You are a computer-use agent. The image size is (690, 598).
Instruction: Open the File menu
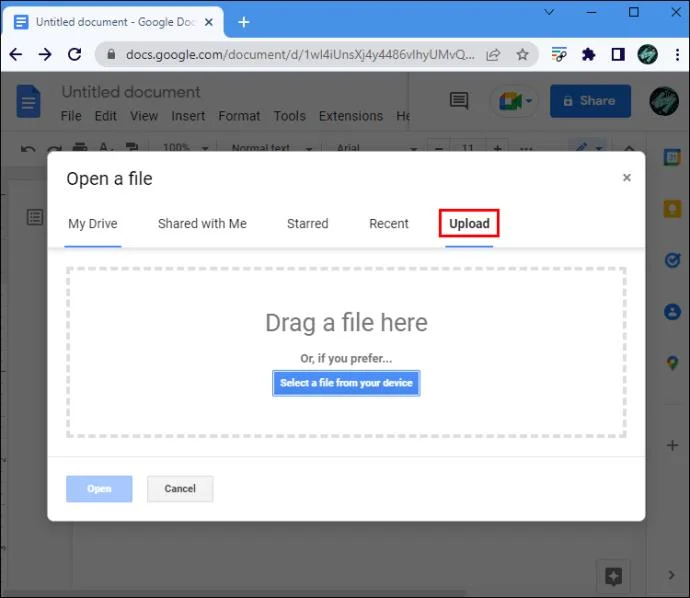(71, 116)
